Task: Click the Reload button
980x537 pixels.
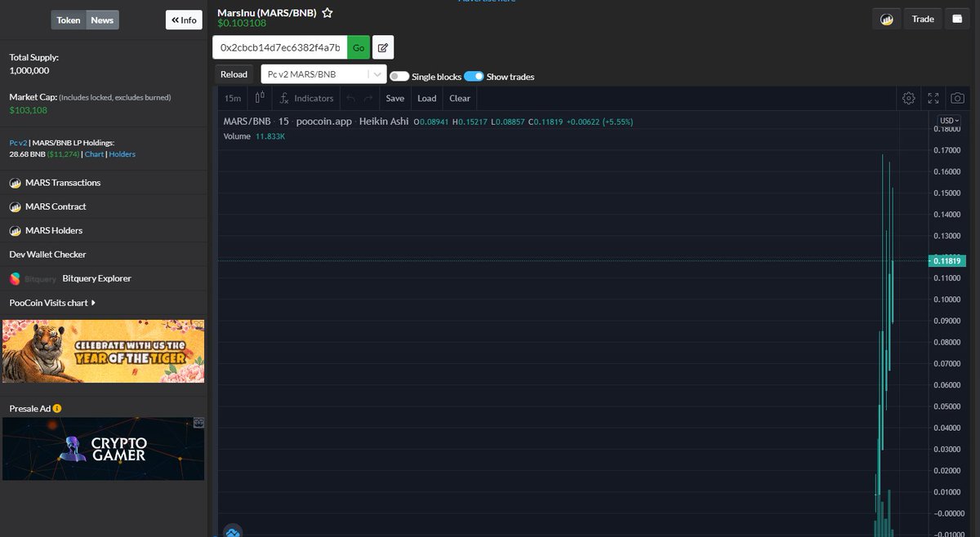Action: tap(234, 74)
